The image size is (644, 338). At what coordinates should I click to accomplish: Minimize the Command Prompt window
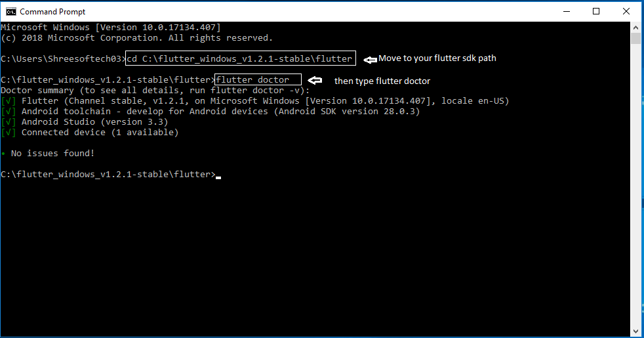tap(565, 11)
